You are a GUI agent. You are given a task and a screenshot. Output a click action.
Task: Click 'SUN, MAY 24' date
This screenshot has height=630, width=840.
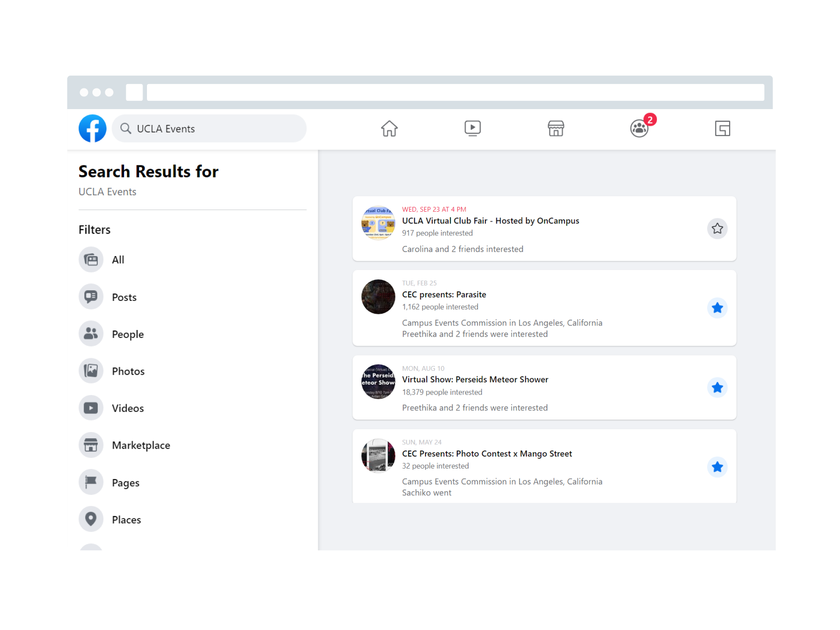click(x=422, y=442)
